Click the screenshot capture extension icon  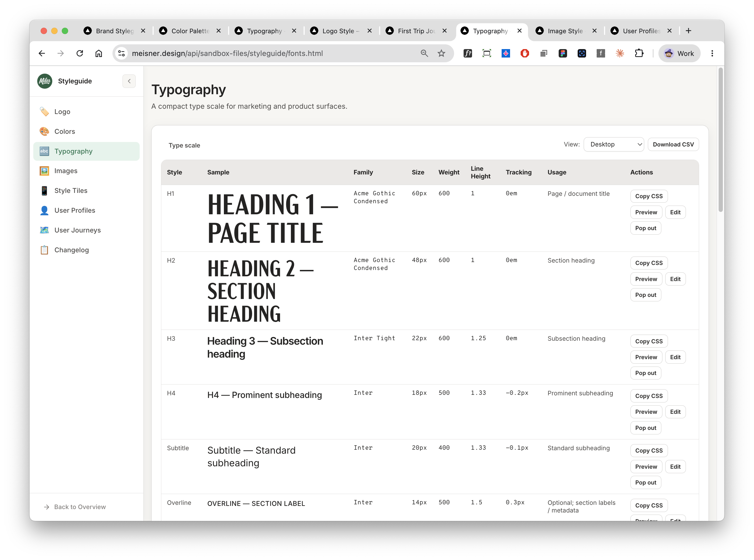click(x=487, y=53)
